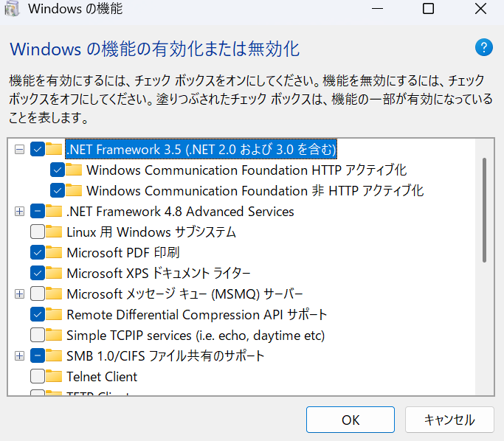Image resolution: width=504 pixels, height=441 pixels.
Task: Select Windows Communication Foundation 非 HTTP アクティブ化 item
Action: coord(255,190)
